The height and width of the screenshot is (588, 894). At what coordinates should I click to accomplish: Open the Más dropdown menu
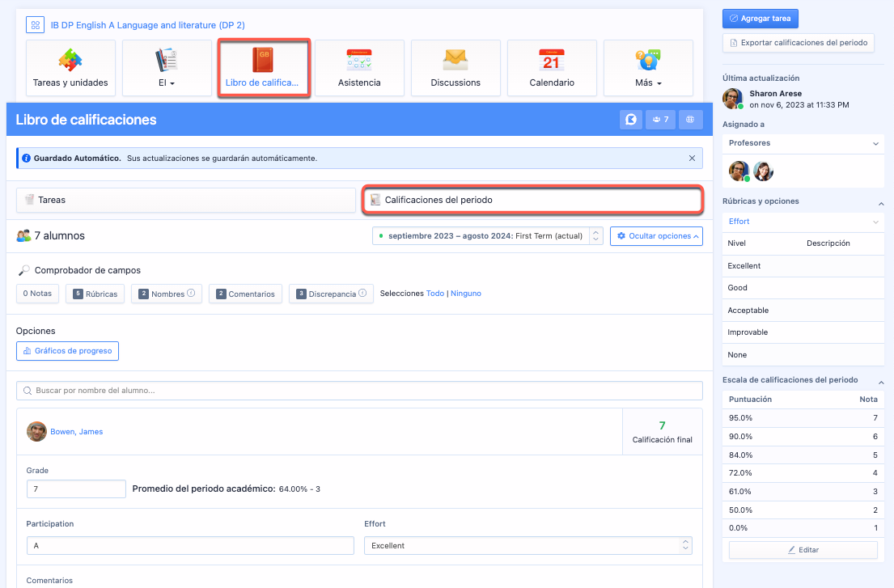648,69
